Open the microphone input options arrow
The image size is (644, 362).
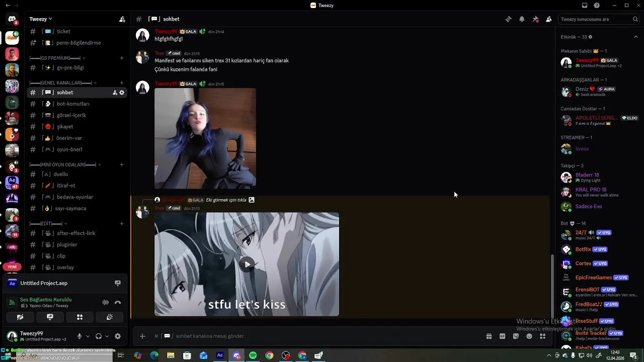[88, 336]
